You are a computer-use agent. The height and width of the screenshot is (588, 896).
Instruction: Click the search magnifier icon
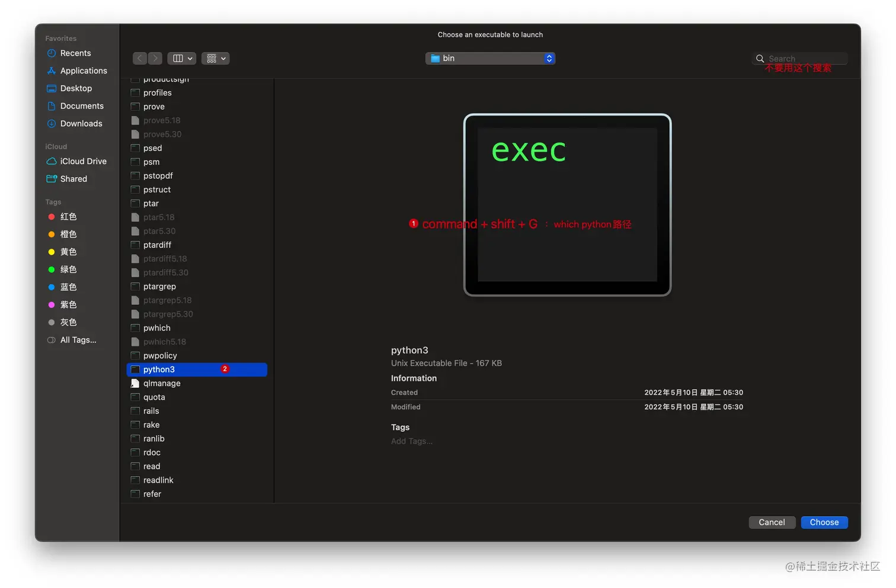[x=760, y=59]
